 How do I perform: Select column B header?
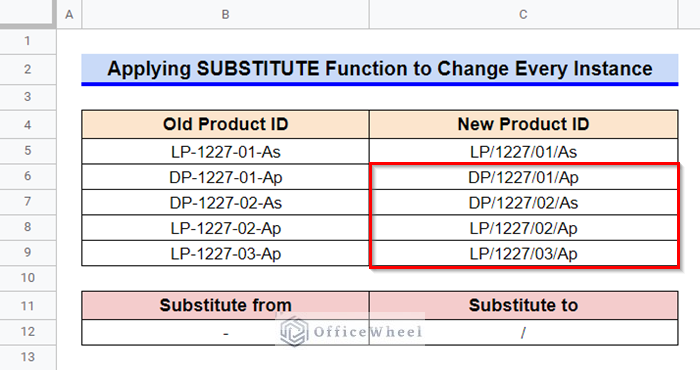click(x=225, y=14)
